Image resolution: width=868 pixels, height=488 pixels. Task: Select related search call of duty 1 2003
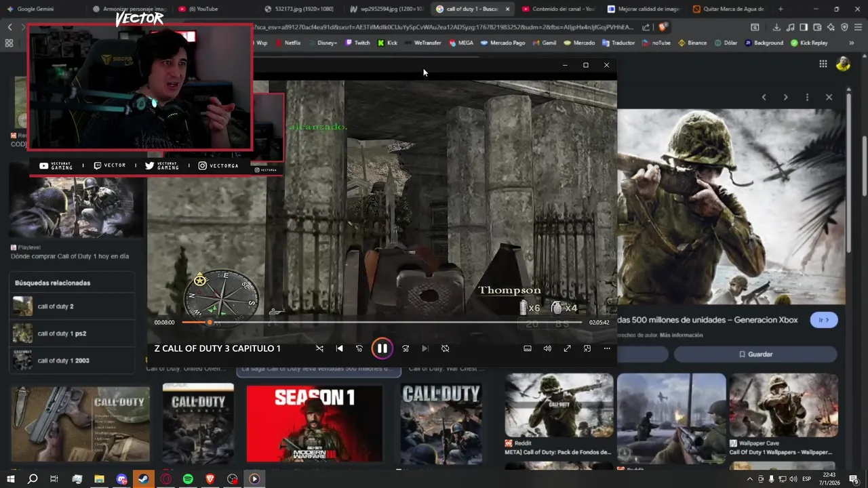tap(72, 361)
